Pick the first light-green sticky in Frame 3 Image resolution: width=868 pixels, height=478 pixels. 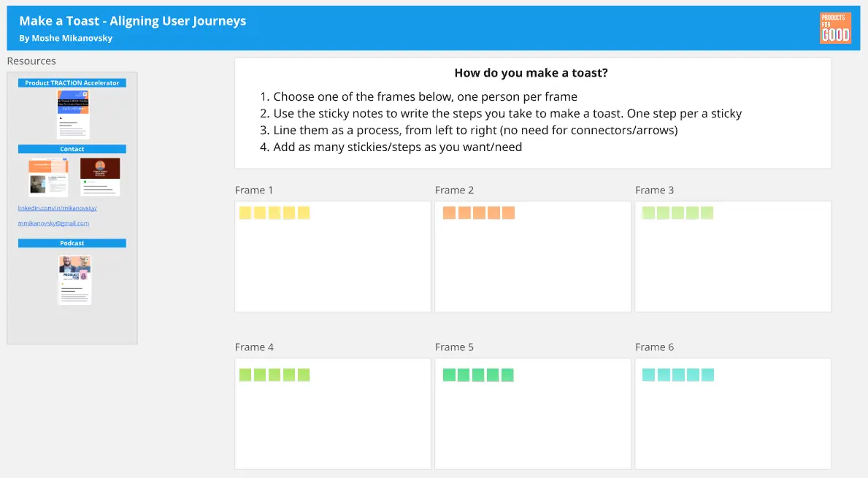pyautogui.click(x=648, y=213)
